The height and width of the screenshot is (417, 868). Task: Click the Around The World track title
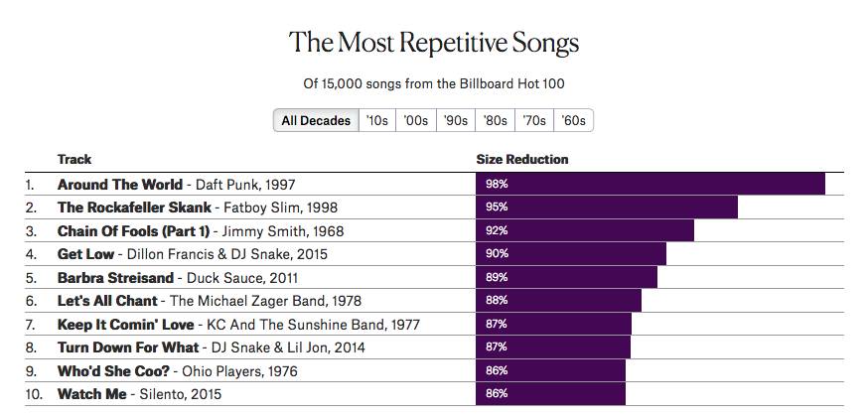pyautogui.click(x=120, y=185)
